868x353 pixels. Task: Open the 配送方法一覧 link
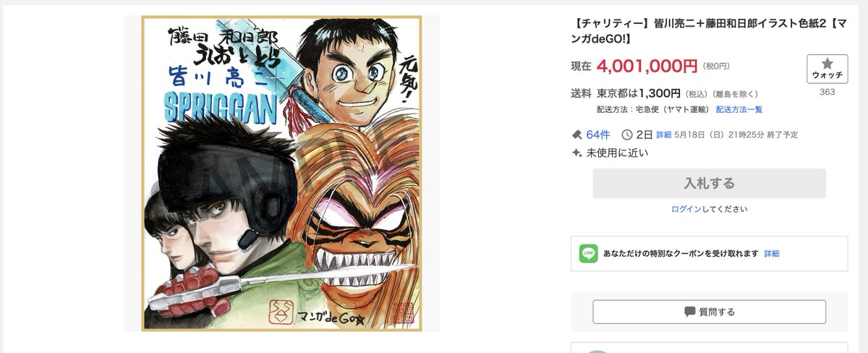[739, 109]
